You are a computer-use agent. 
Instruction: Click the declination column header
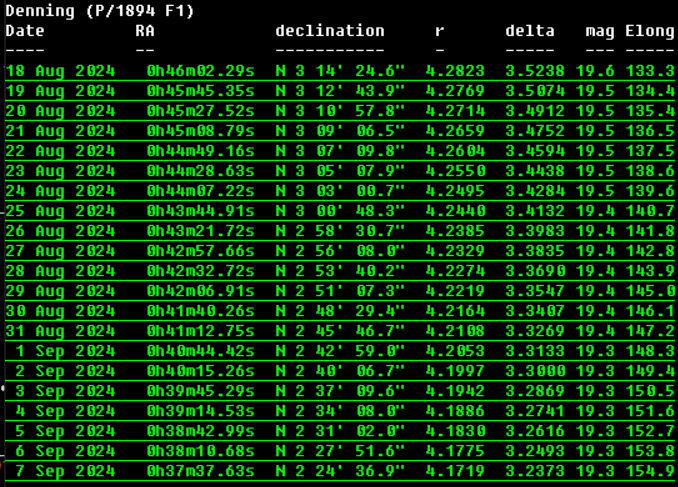point(329,31)
